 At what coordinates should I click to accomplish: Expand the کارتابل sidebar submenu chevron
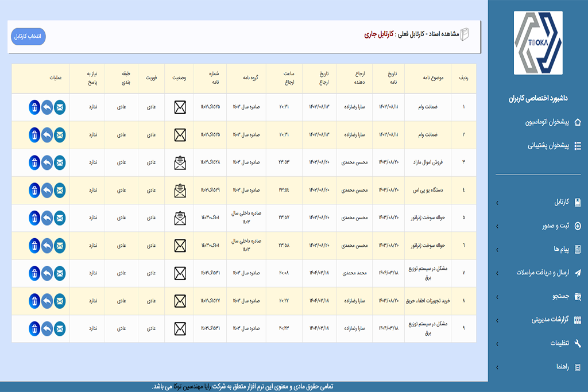click(497, 203)
